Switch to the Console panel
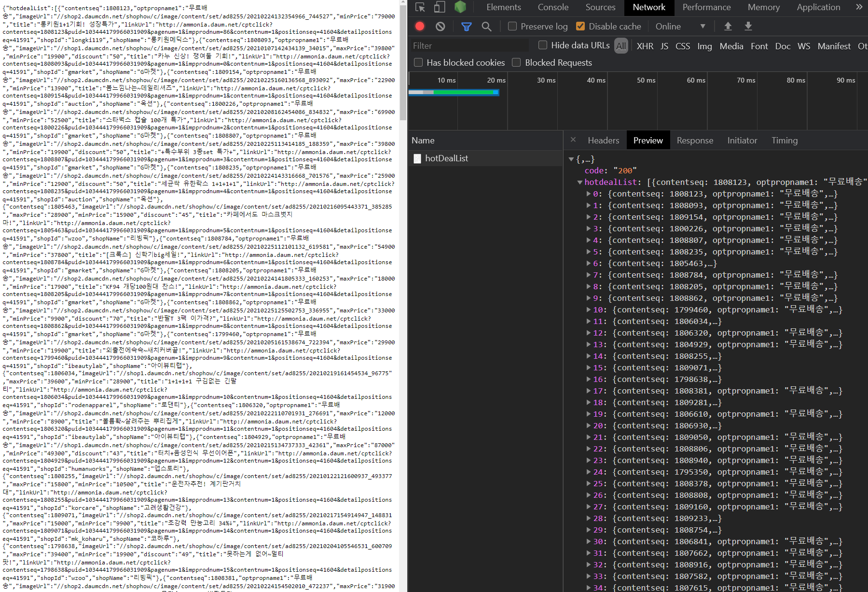Image resolution: width=868 pixels, height=592 pixels. [552, 7]
